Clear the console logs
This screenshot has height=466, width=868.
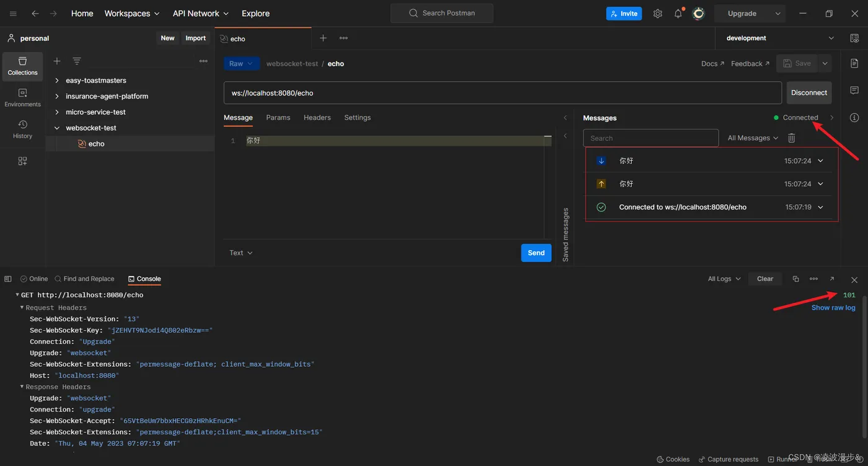click(765, 279)
